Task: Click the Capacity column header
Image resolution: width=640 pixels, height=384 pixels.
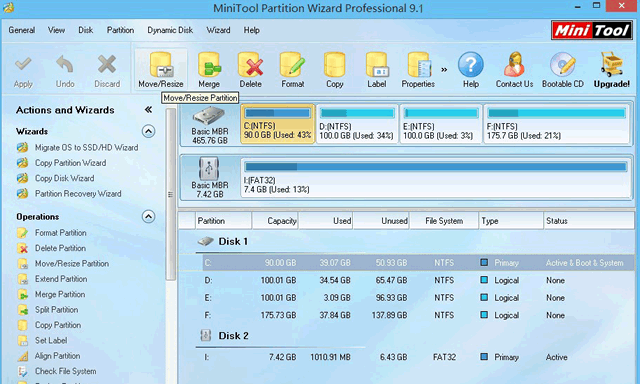Action: click(275, 221)
